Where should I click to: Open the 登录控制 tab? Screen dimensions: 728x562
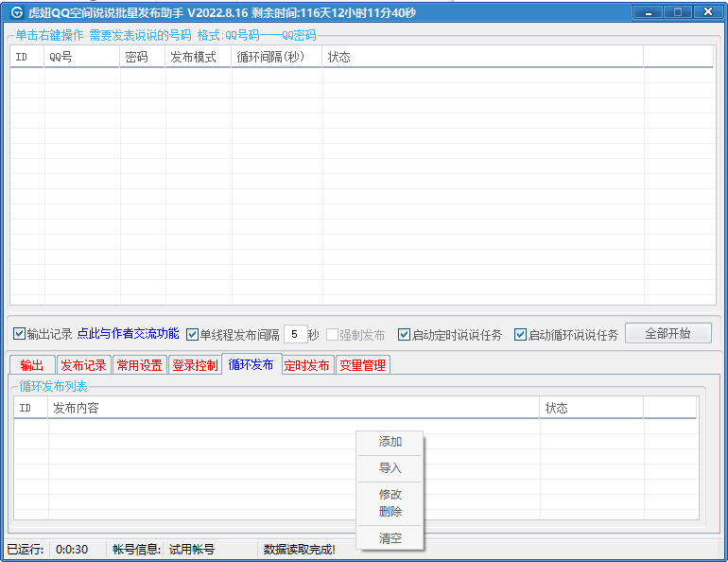(195, 365)
